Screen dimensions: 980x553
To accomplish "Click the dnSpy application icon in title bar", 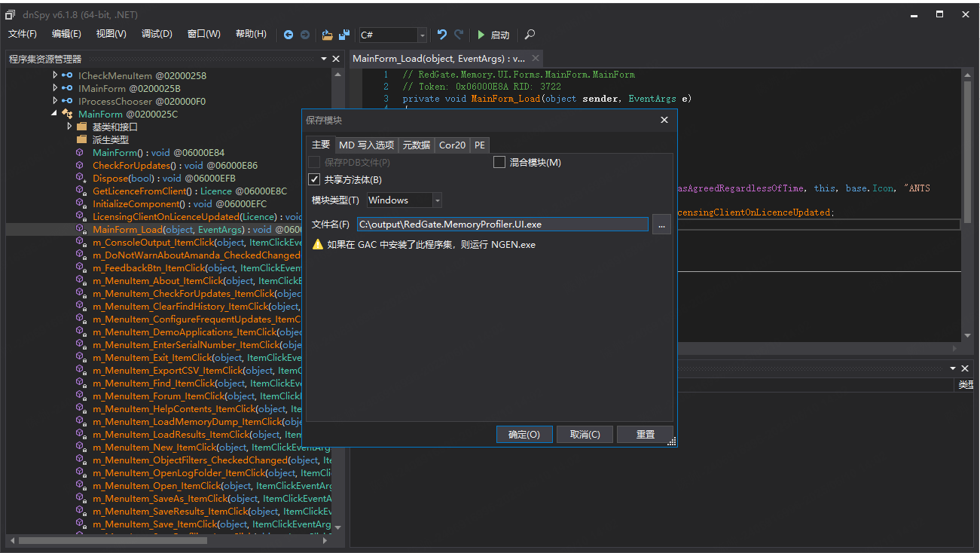I will tap(11, 14).
